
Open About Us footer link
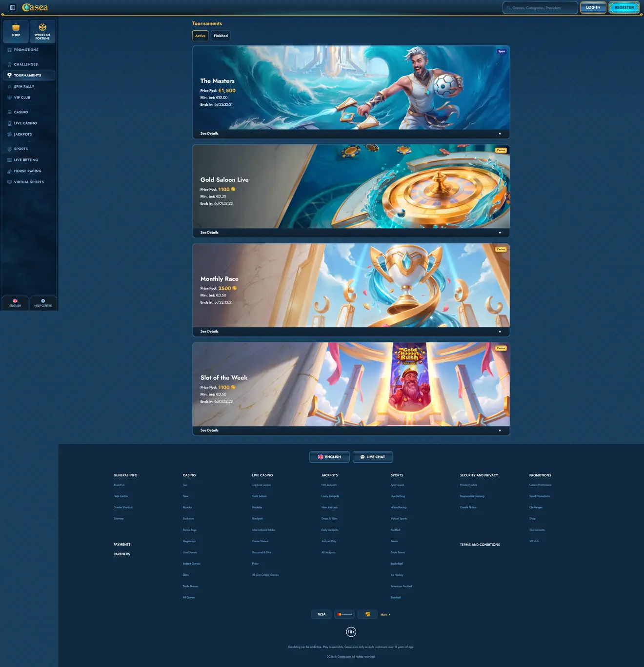pyautogui.click(x=119, y=485)
